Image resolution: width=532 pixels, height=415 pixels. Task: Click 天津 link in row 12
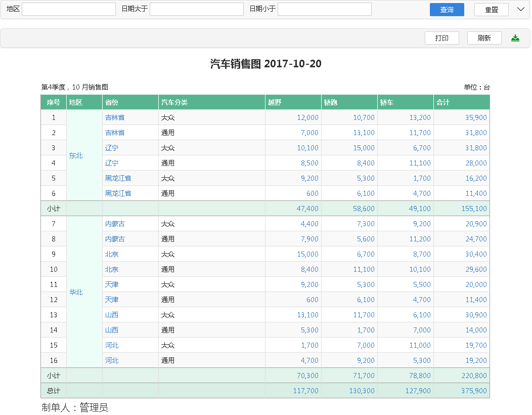[x=112, y=300]
